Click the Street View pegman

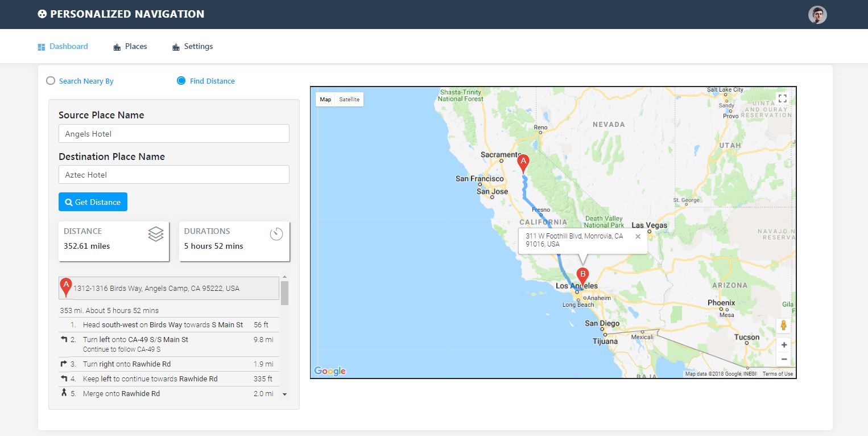pos(783,326)
